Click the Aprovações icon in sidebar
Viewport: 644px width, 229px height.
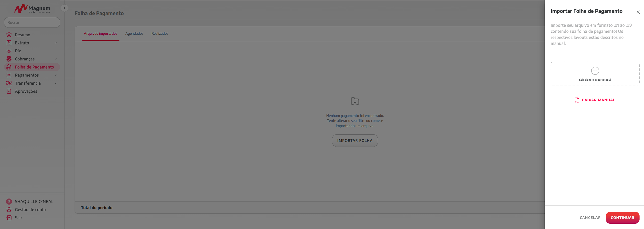(x=9, y=91)
